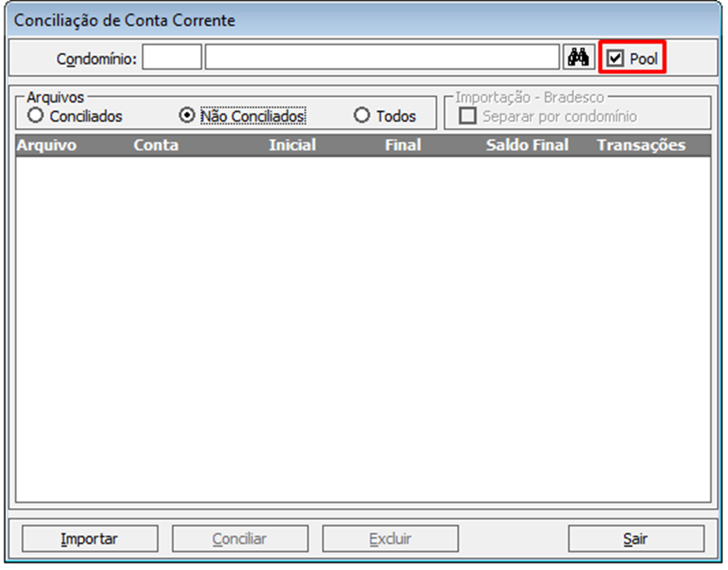Exit with the Sair button

click(x=636, y=539)
